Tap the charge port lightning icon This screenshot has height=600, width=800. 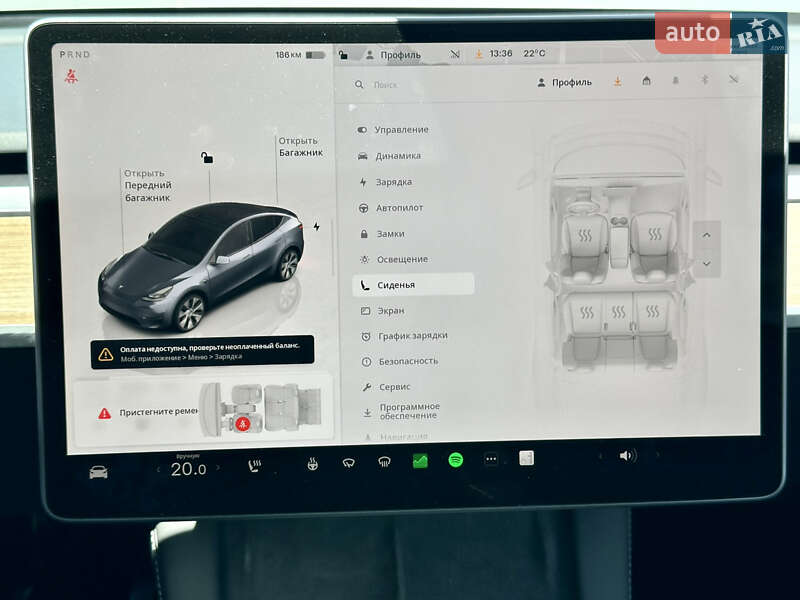tap(316, 226)
